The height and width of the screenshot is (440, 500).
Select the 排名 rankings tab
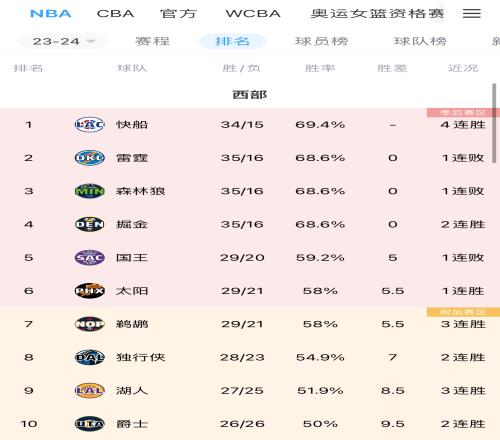pos(232,41)
